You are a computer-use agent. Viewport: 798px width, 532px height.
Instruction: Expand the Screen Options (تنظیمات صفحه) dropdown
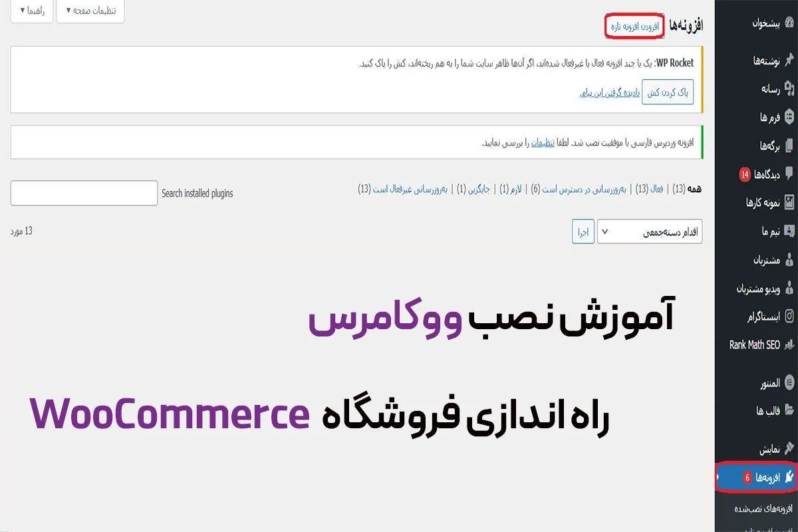[90, 11]
